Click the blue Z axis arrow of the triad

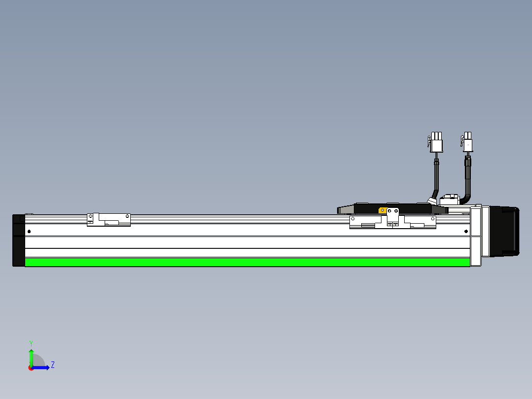click(41, 367)
